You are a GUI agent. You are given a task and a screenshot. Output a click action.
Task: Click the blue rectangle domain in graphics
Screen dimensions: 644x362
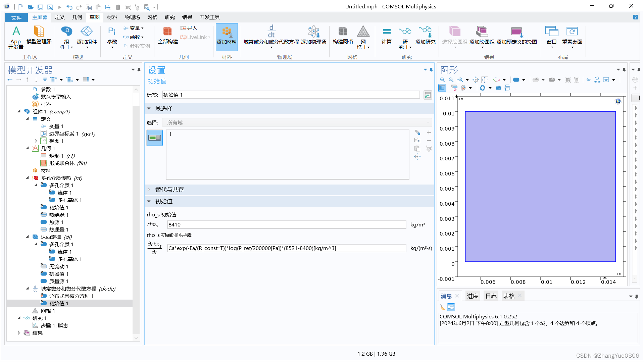[x=540, y=187]
